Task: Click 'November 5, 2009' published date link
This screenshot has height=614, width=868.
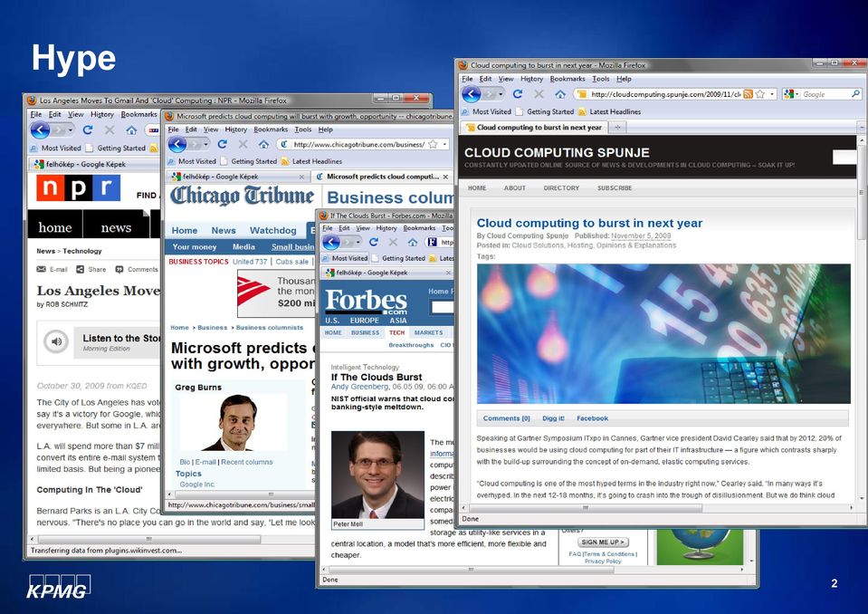Action: pos(641,235)
